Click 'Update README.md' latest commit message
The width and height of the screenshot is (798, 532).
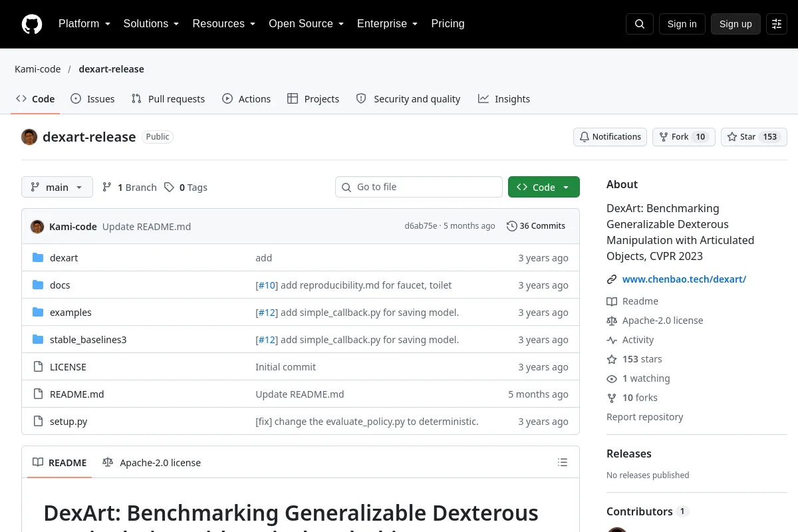[x=146, y=227]
